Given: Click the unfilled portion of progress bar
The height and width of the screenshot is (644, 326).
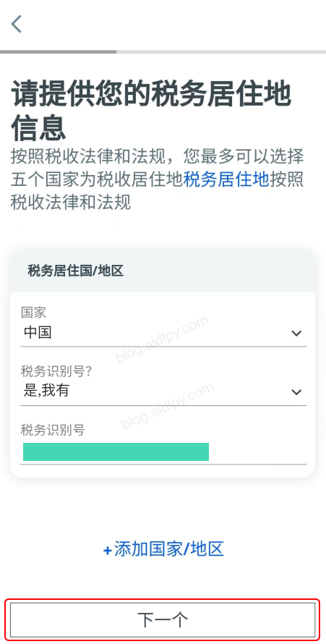Looking at the screenshot, I should (x=221, y=52).
